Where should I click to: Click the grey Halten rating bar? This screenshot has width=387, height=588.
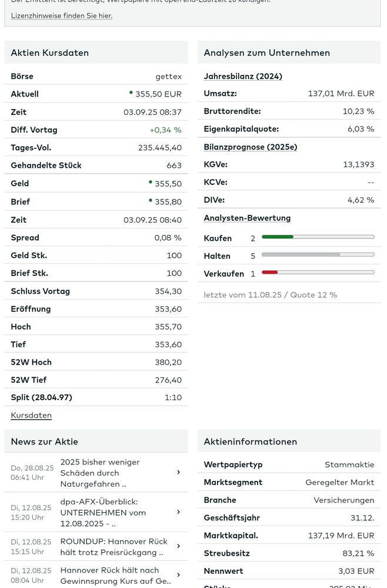301,254
